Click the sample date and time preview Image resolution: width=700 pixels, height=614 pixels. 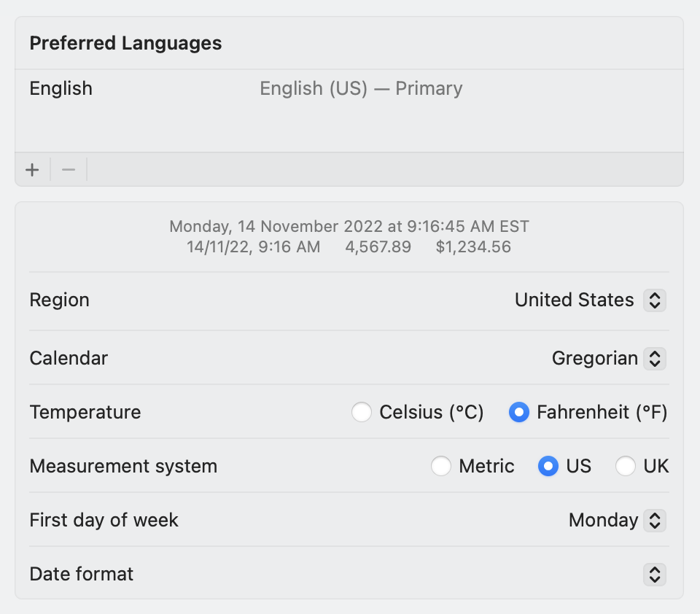tap(349, 227)
